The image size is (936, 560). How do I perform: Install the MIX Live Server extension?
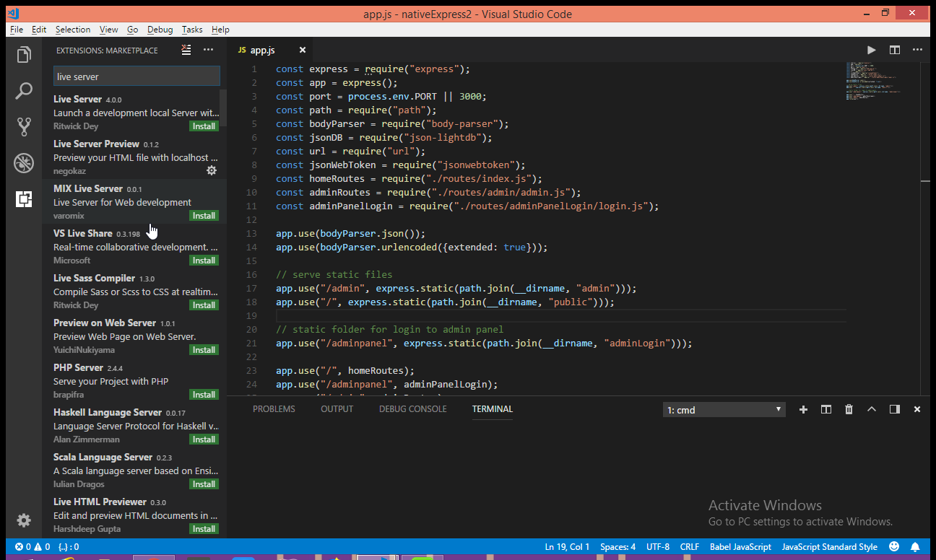coord(204,216)
